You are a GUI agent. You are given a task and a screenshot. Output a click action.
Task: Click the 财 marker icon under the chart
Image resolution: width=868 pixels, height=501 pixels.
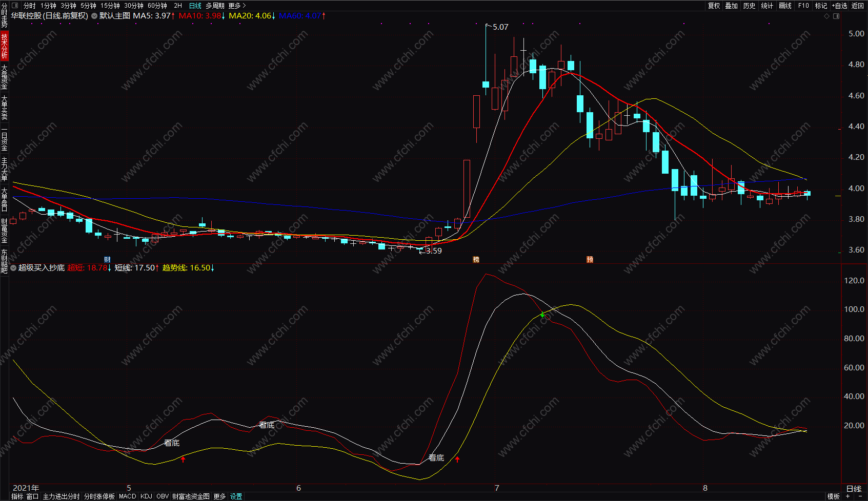pyautogui.click(x=107, y=260)
